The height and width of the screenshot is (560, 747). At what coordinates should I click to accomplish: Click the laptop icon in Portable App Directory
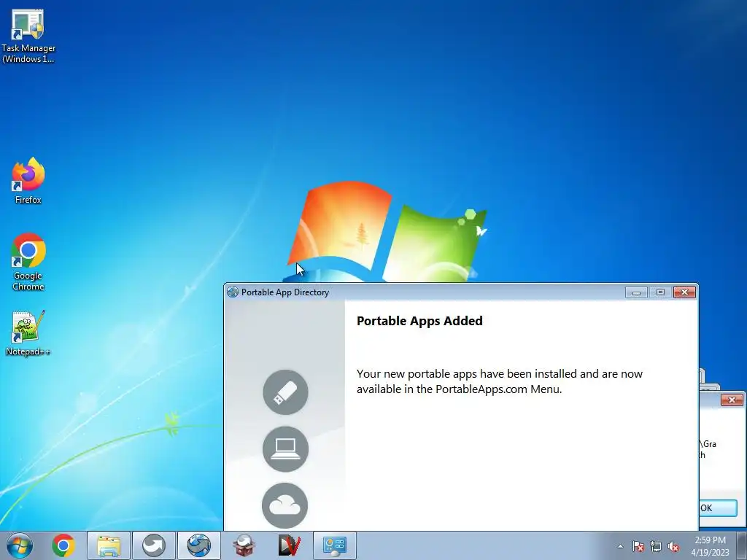pyautogui.click(x=285, y=449)
